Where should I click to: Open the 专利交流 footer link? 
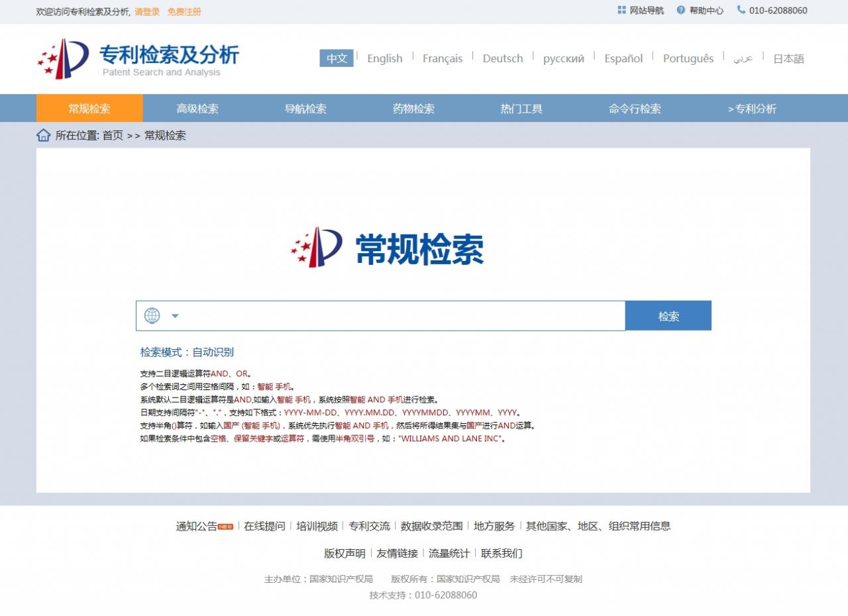369,526
